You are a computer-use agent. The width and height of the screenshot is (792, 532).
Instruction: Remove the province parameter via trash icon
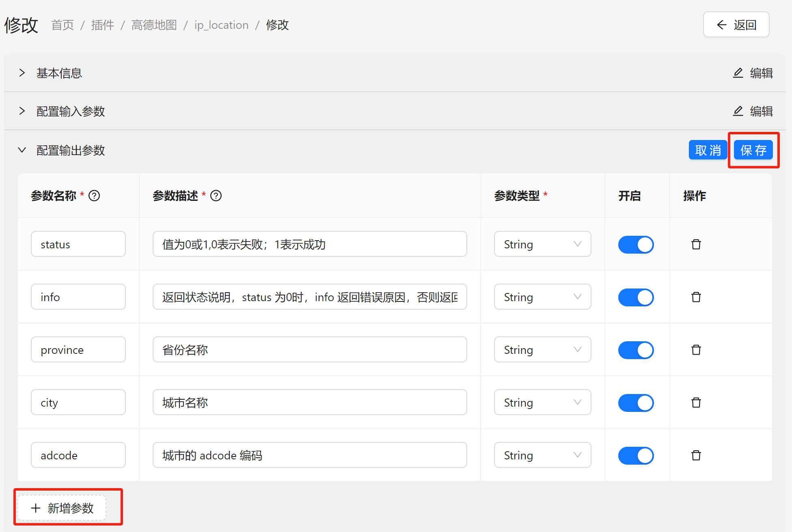(696, 350)
